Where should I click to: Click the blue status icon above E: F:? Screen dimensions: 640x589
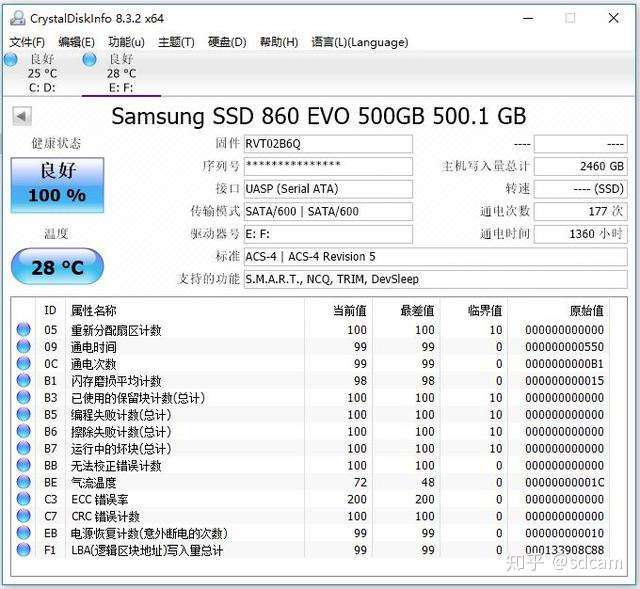click(89, 60)
